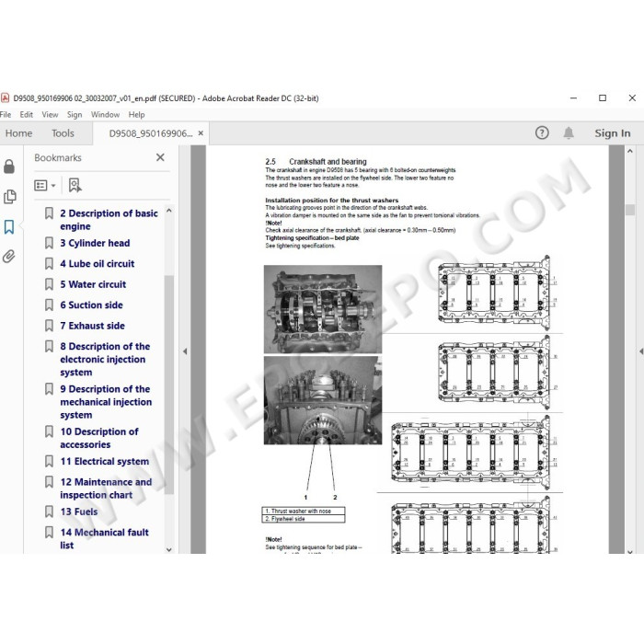Go to the 3 Cylinder head bookmark
Image resolution: width=644 pixels, height=644 pixels.
[x=95, y=243]
